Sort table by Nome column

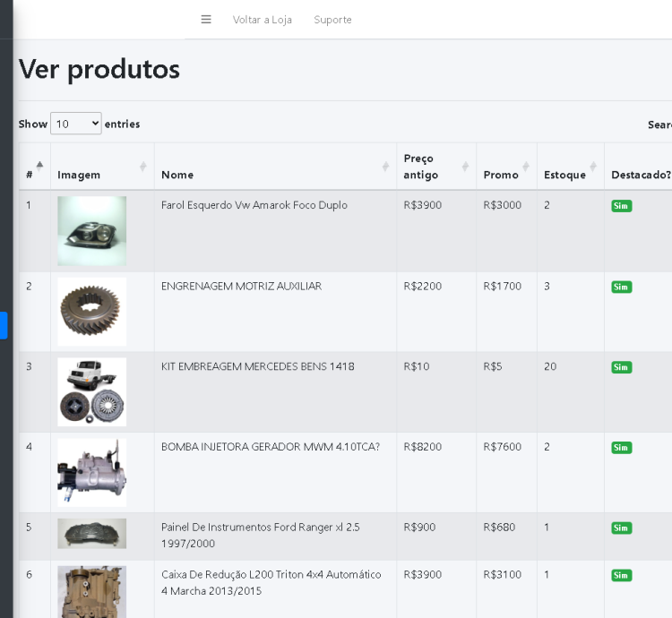pos(276,167)
